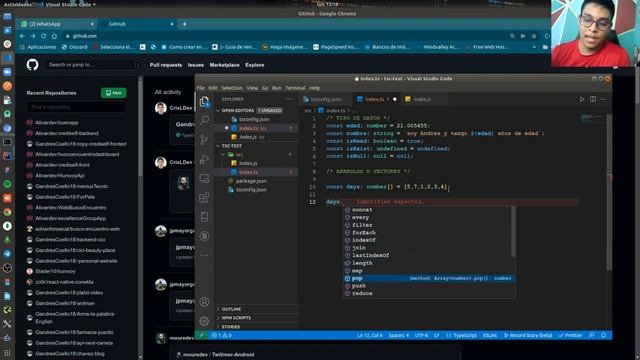Open tsconfig.json under TSC-TEST folder
The width and height of the screenshot is (640, 360).
point(256,190)
